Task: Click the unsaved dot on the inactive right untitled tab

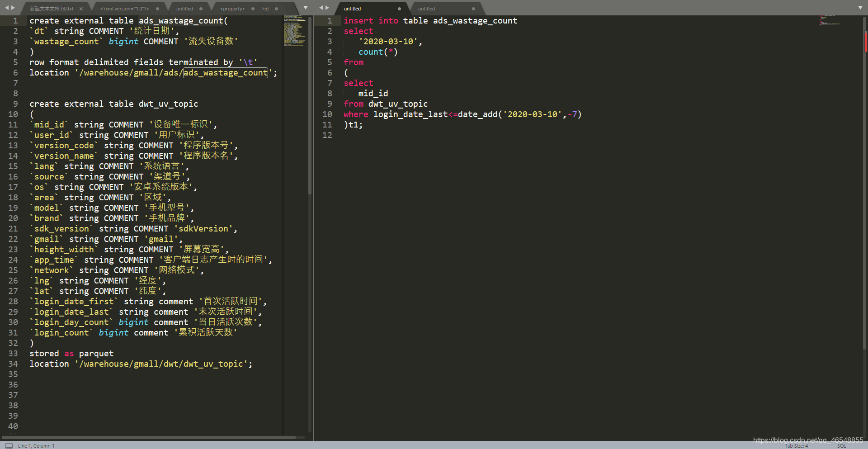Action: [473, 9]
